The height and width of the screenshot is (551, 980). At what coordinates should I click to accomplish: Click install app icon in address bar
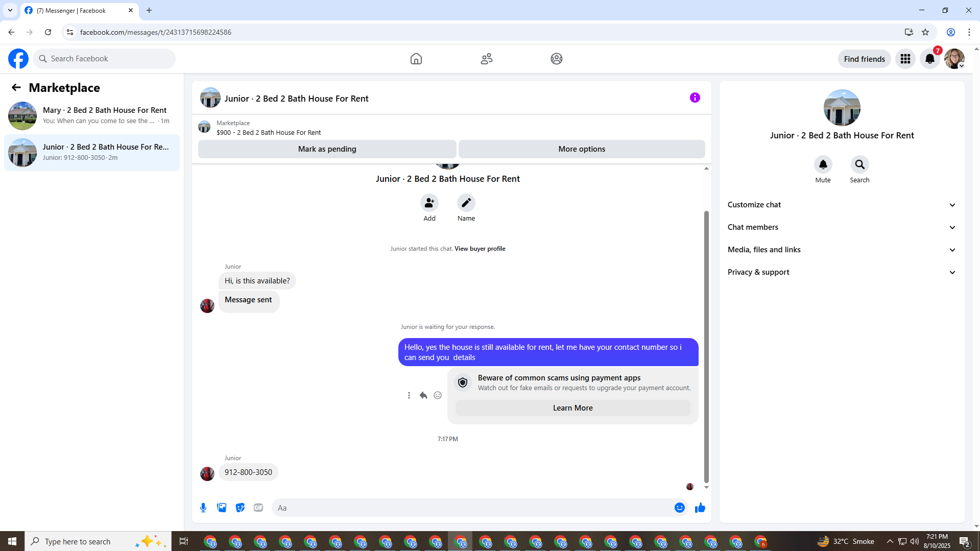tap(909, 32)
